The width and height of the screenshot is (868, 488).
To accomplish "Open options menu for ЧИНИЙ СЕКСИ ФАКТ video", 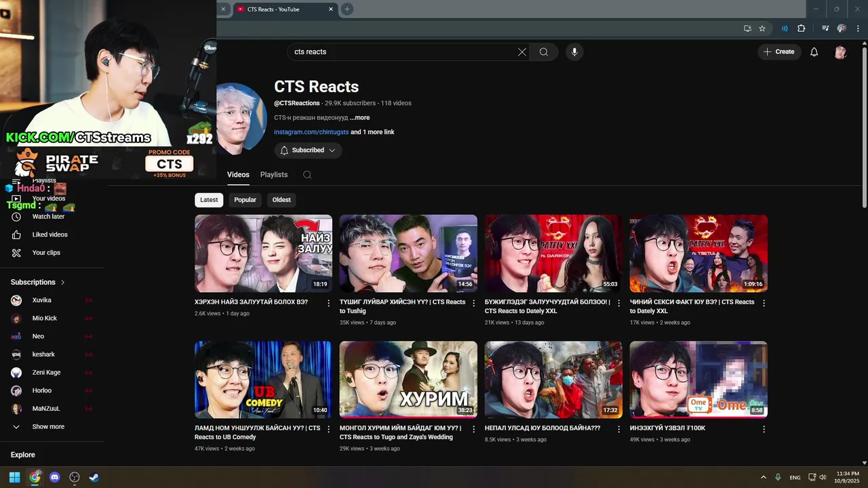I will 764,303.
